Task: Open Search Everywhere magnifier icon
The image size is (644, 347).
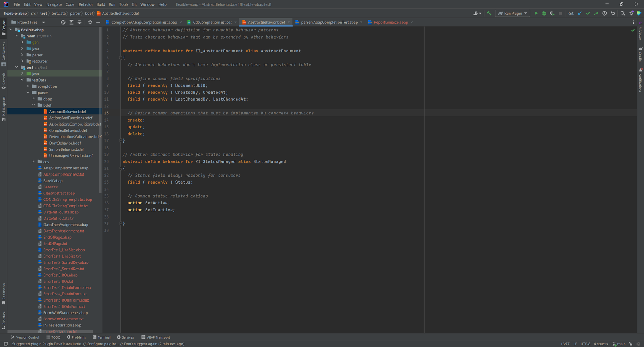Action: click(x=623, y=13)
